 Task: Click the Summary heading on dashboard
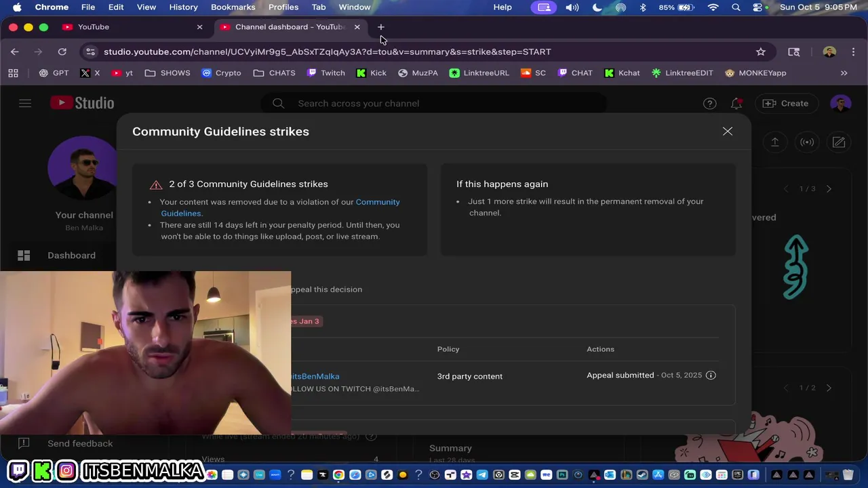(450, 448)
